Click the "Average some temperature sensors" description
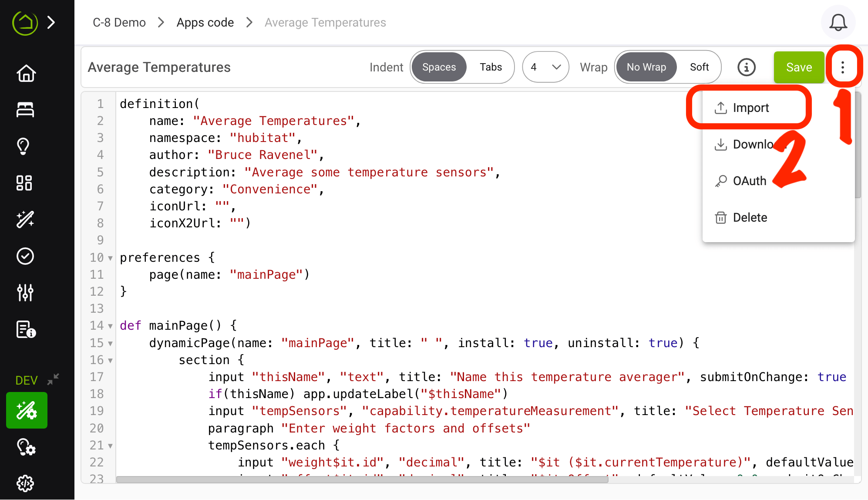868x500 pixels. (369, 172)
